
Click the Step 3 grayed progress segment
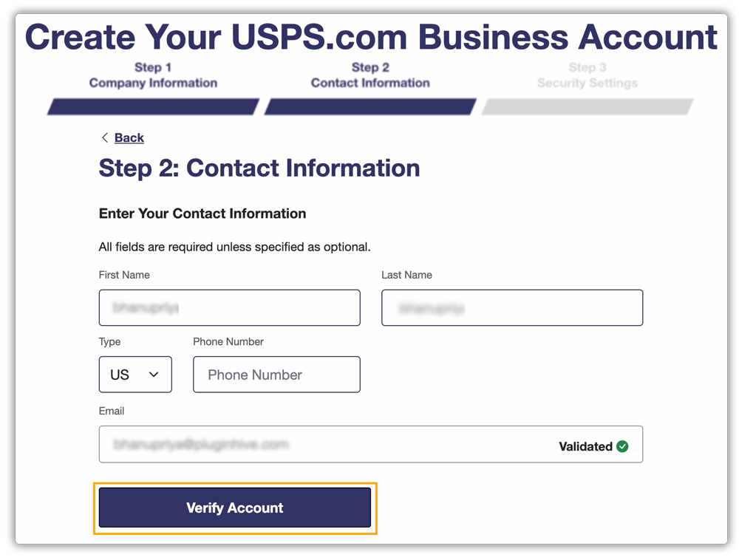click(587, 107)
